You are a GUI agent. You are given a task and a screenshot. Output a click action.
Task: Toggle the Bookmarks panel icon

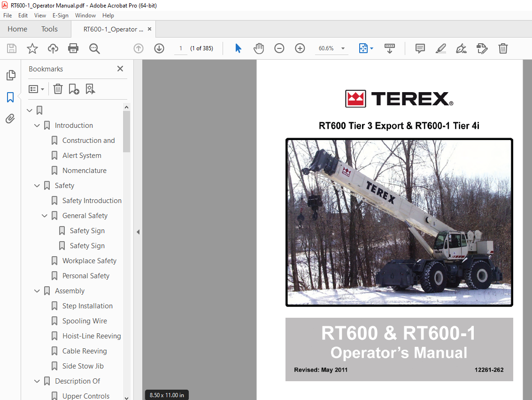click(10, 97)
